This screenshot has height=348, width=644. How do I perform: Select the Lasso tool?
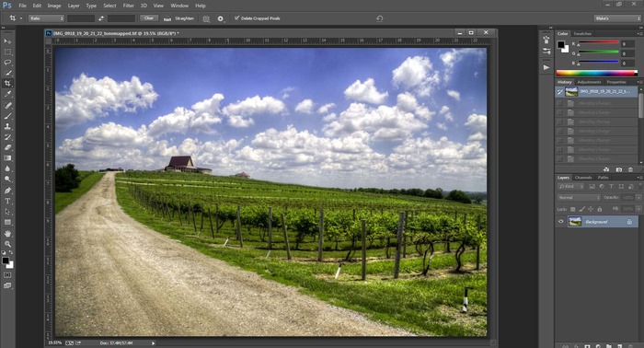pyautogui.click(x=7, y=63)
